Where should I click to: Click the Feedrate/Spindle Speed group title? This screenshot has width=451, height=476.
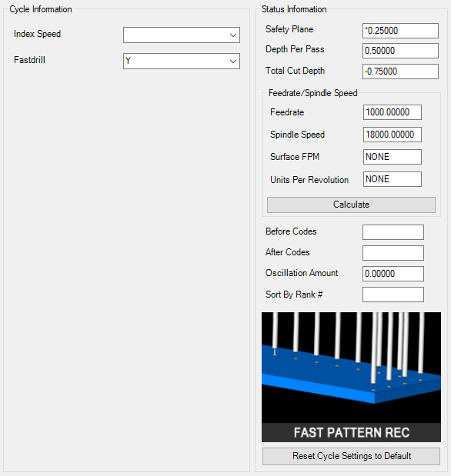tap(313, 93)
